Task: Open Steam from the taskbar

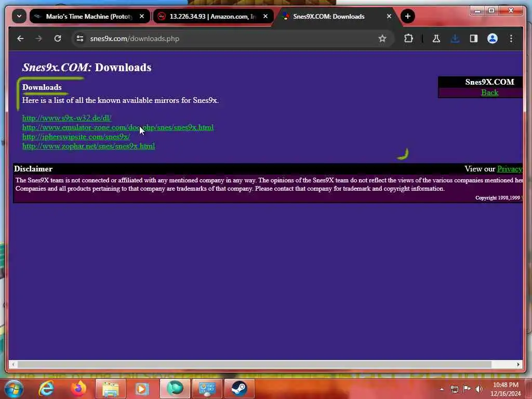Action: pyautogui.click(x=239, y=389)
